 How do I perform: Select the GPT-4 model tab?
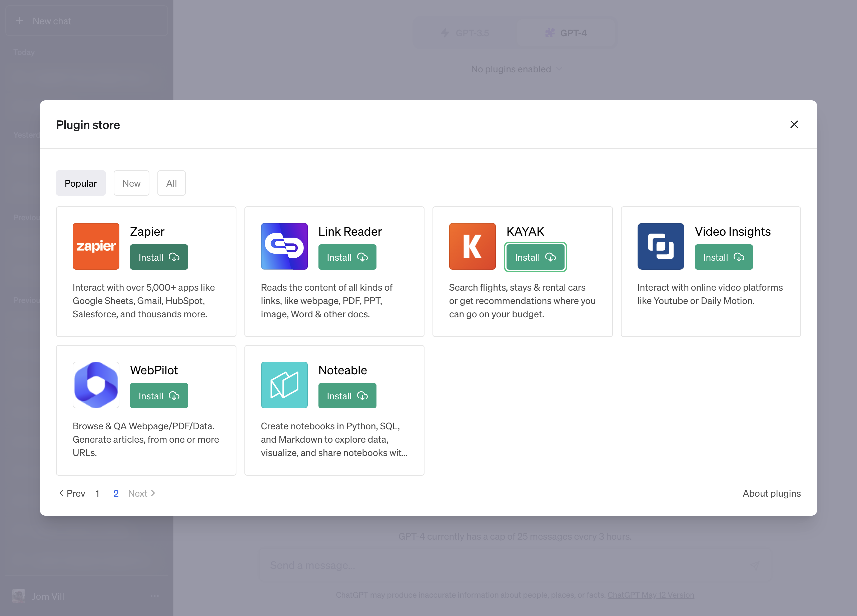[x=566, y=33]
